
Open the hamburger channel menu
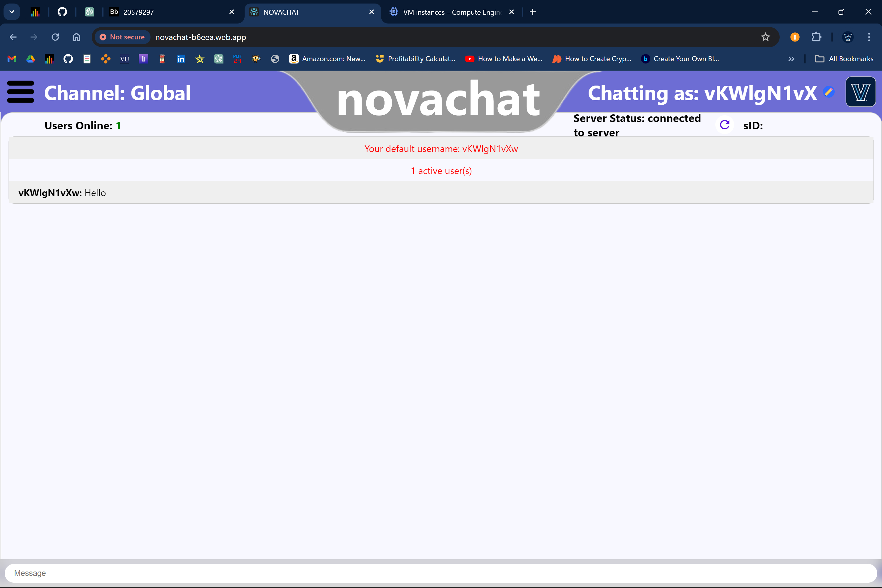point(21,92)
